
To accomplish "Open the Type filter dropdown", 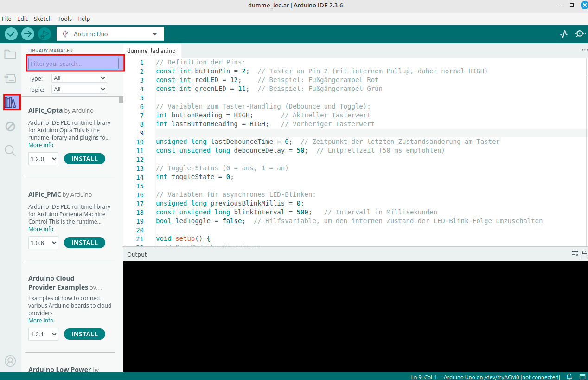I will [79, 78].
